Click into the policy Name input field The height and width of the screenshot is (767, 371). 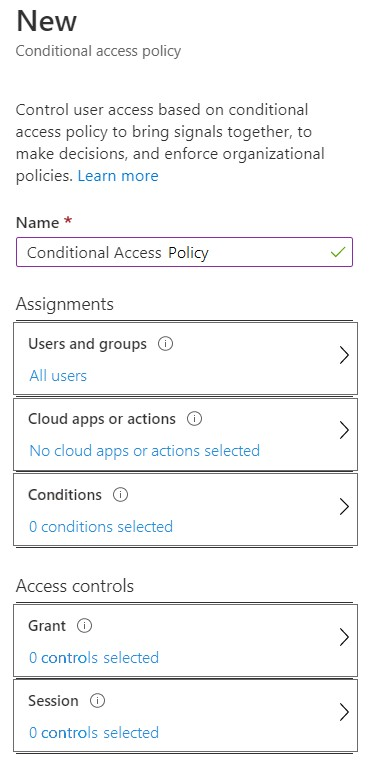tap(184, 252)
